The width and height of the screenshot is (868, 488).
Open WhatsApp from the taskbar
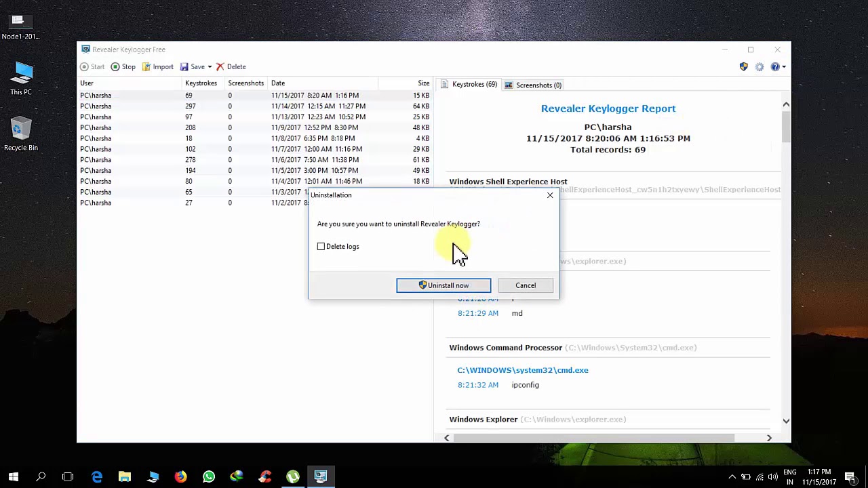pyautogui.click(x=209, y=476)
